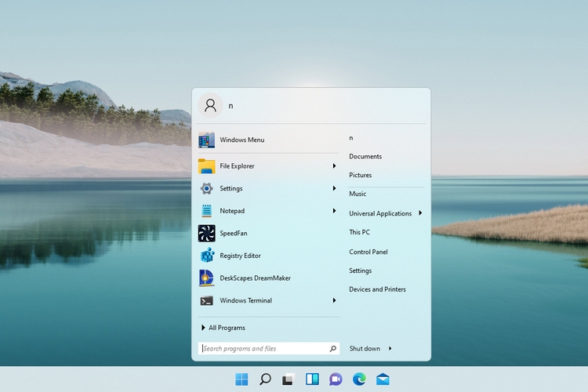Launch SpeedFan via its fan icon

207,234
